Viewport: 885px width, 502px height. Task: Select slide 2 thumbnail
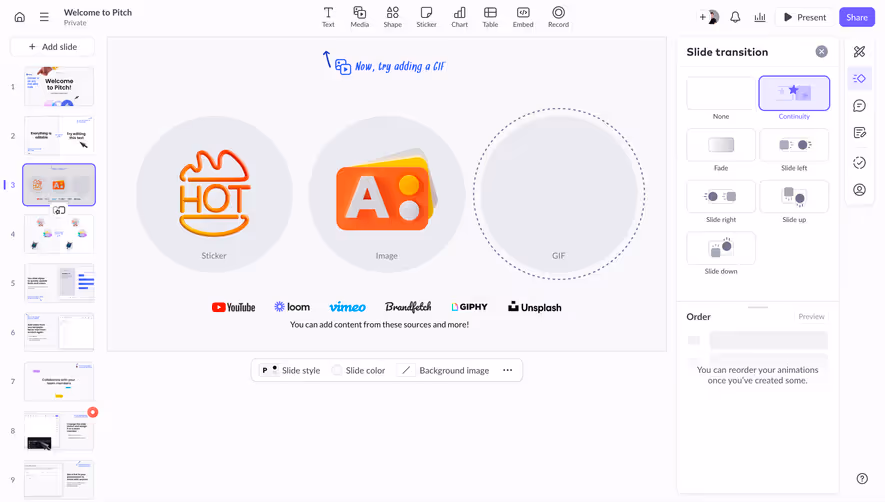pos(59,136)
